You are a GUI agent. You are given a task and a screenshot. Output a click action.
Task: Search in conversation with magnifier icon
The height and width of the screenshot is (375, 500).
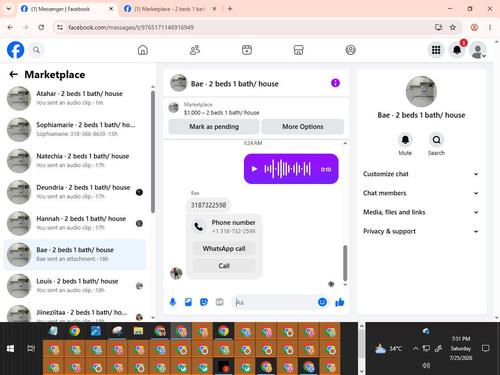coord(436,140)
